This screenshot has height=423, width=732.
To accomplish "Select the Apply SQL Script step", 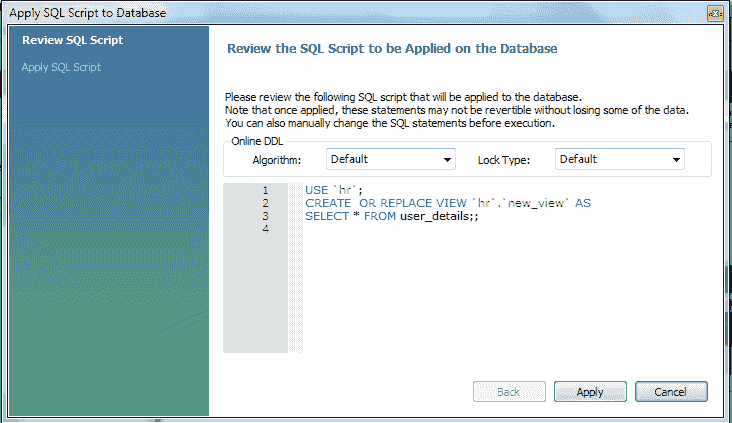I will (61, 67).
